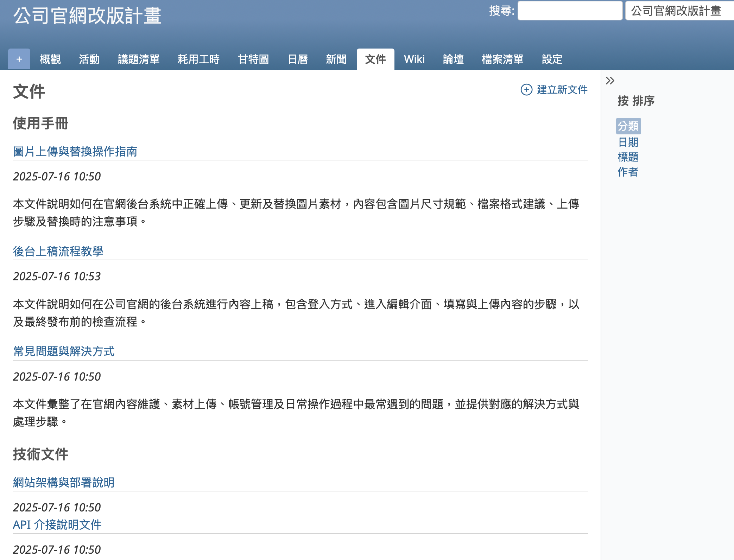Open the Wiki tab

click(x=414, y=59)
